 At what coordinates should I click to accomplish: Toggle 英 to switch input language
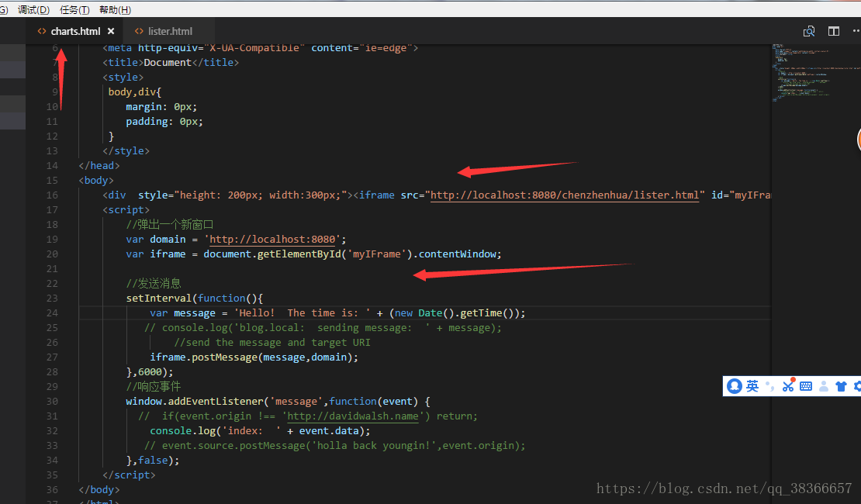pyautogui.click(x=752, y=385)
